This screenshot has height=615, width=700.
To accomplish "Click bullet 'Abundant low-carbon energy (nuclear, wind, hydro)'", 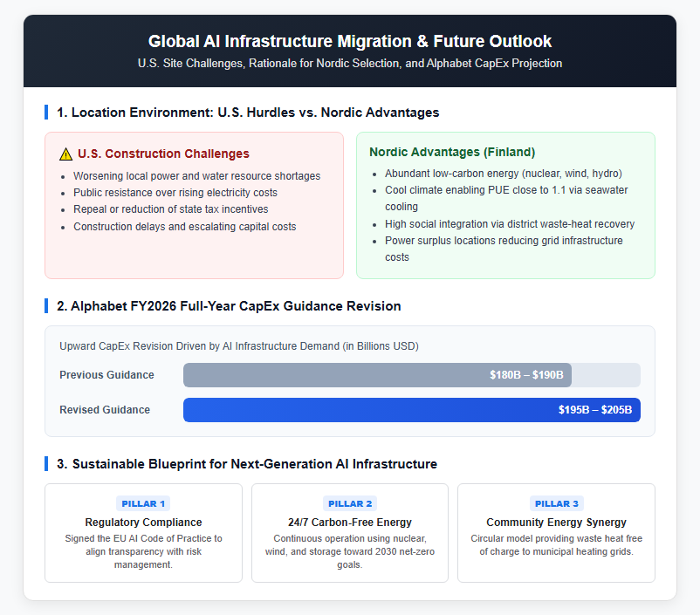I will [504, 174].
